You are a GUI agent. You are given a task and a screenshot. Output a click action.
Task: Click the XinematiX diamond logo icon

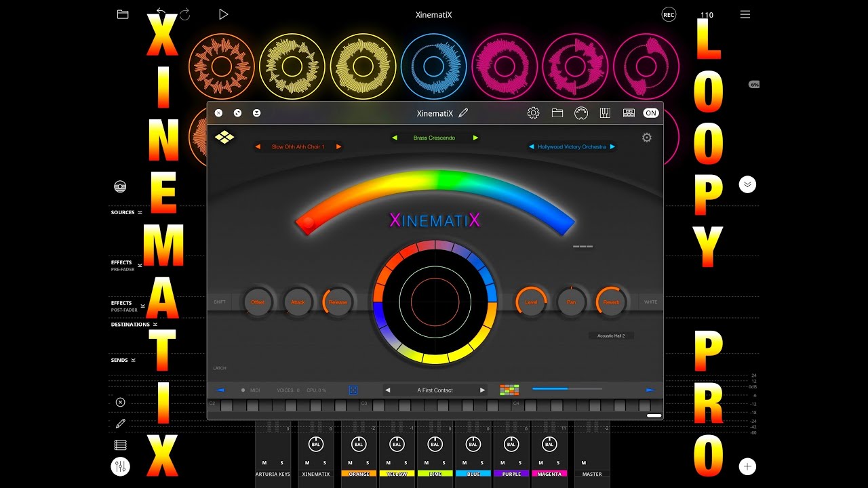coord(224,138)
